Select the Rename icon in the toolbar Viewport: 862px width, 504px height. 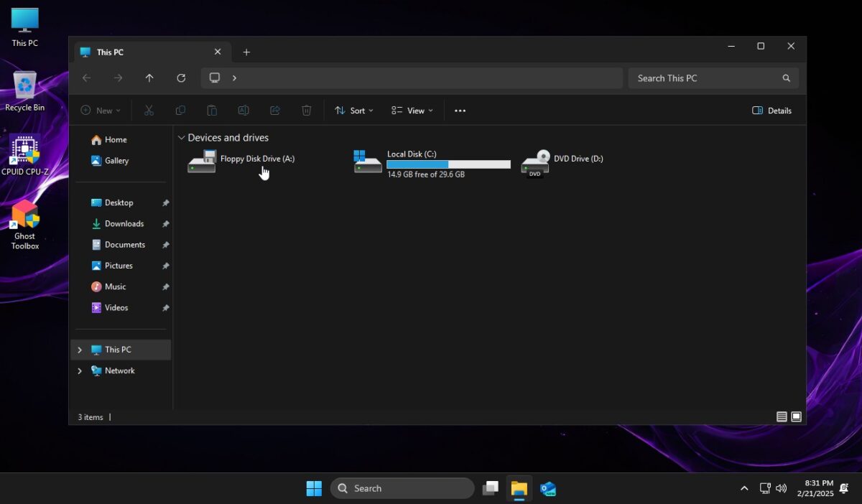click(244, 110)
